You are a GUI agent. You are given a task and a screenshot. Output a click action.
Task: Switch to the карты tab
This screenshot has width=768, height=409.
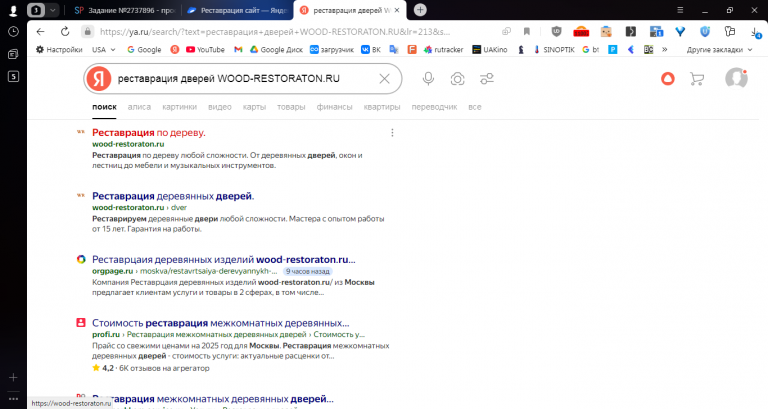tap(254, 107)
